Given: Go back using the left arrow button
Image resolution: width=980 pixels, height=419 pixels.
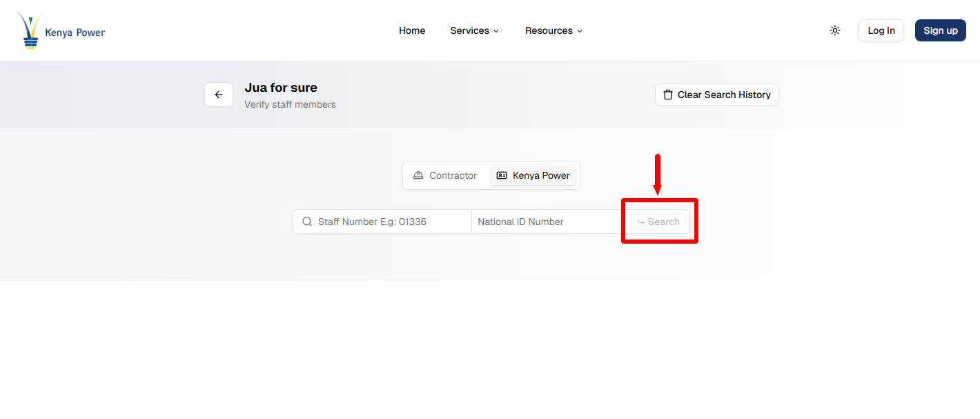Looking at the screenshot, I should tap(219, 95).
